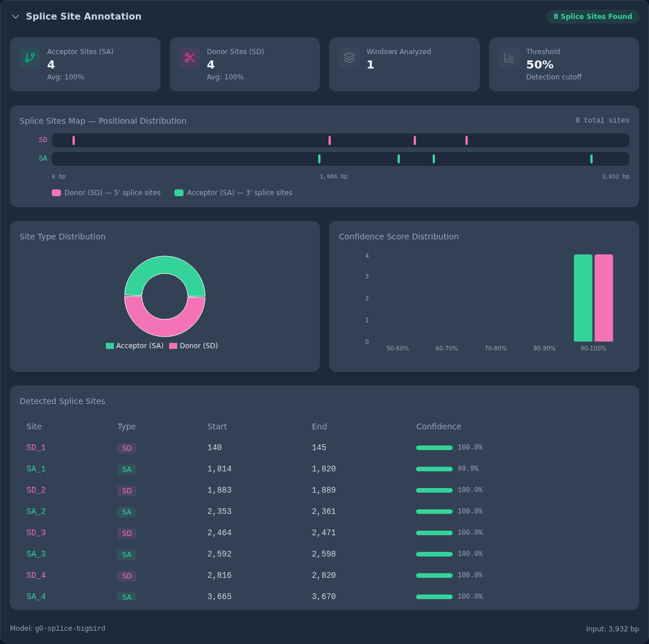Click the 99.9% confidence bar for SA_1

tap(434, 469)
